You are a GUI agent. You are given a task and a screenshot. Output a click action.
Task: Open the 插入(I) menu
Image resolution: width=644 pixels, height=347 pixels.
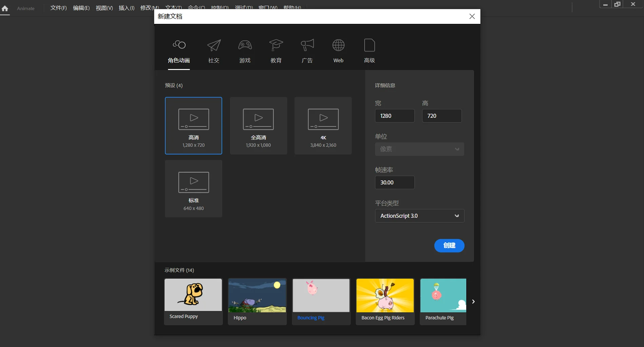pyautogui.click(x=126, y=8)
